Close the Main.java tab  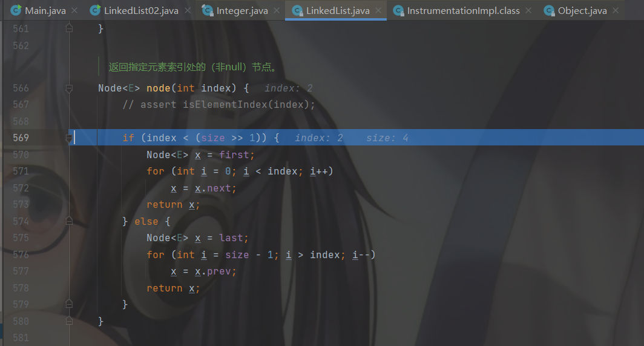(x=74, y=11)
